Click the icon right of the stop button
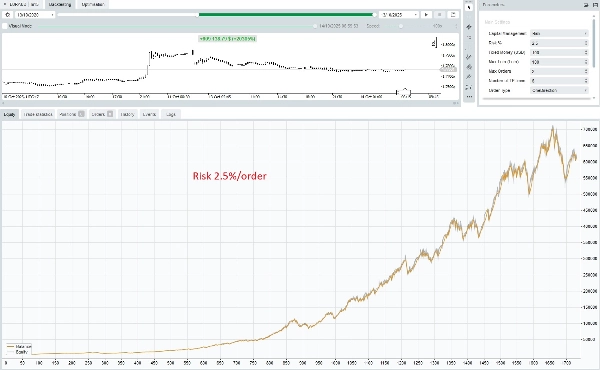 pyautogui.click(x=453, y=15)
